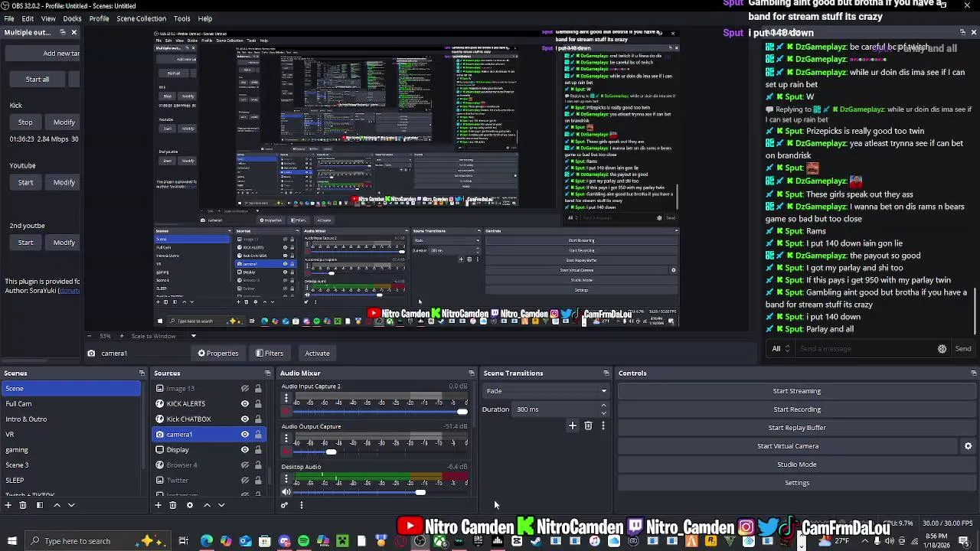The image size is (980, 551).
Task: Open the Profile menu
Action: [x=99, y=18]
